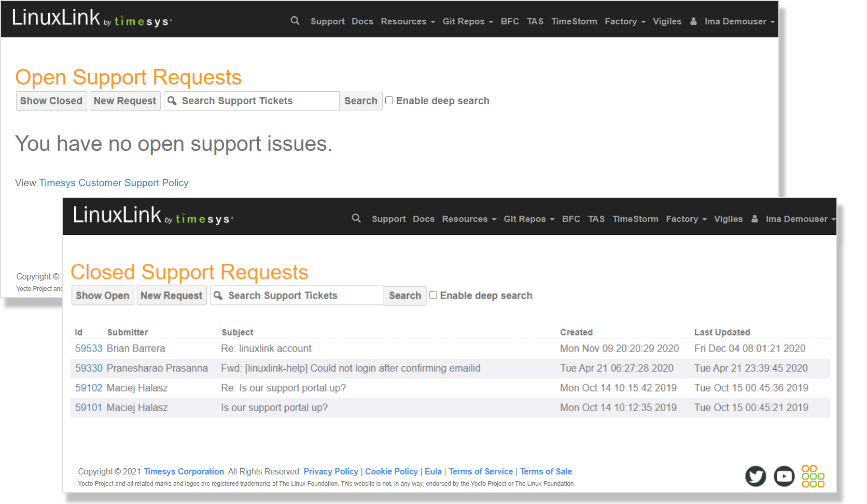This screenshot has width=867, height=504.
Task: Open ticket 59102
Action: click(89, 388)
